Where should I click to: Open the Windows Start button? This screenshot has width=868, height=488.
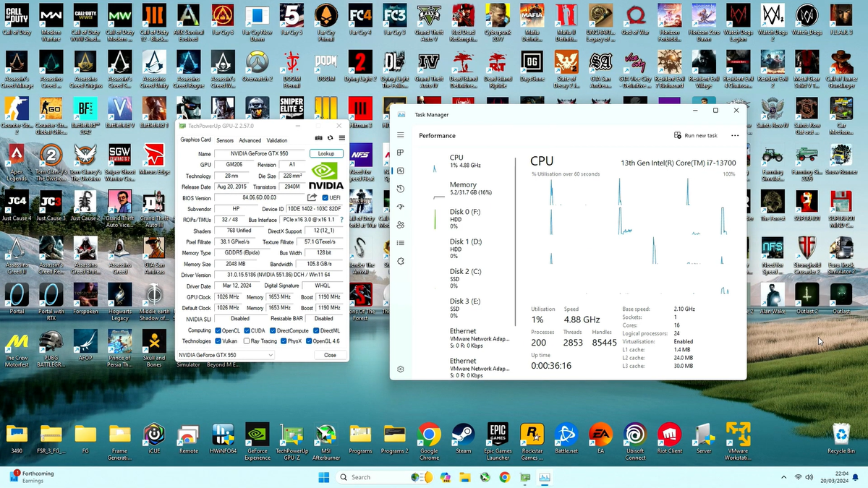pos(324,477)
